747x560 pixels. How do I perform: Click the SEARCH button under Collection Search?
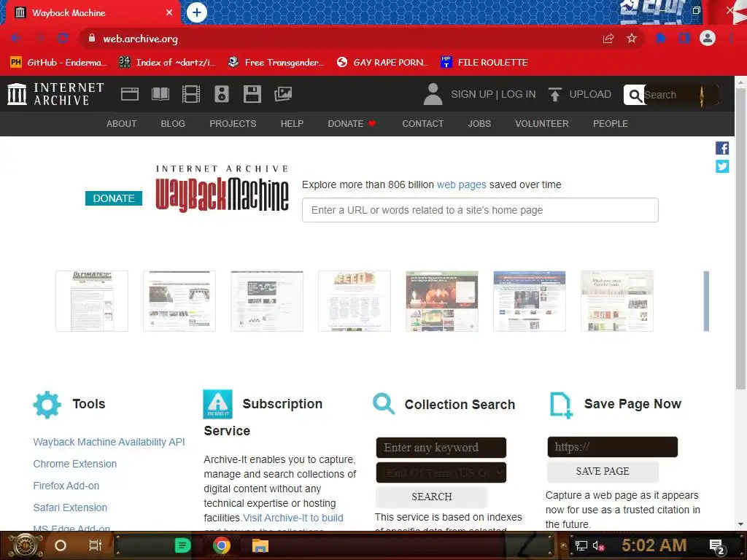pyautogui.click(x=432, y=497)
